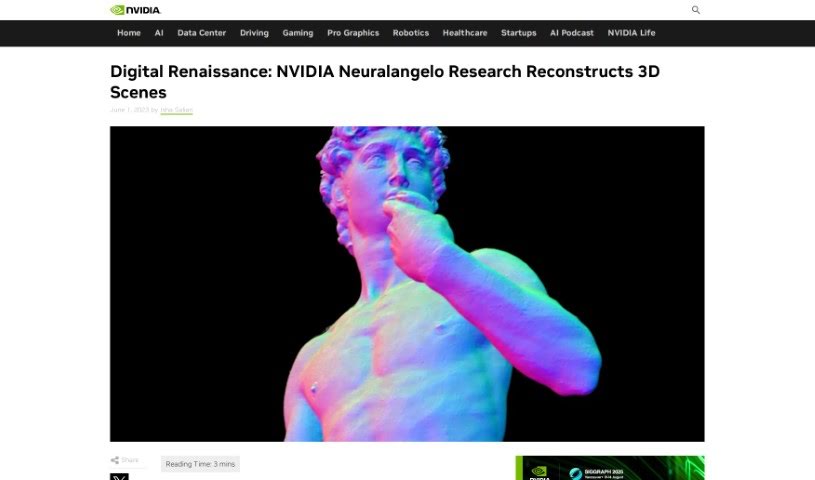
Task: Share the article on X (Twitter)
Action: (119, 476)
